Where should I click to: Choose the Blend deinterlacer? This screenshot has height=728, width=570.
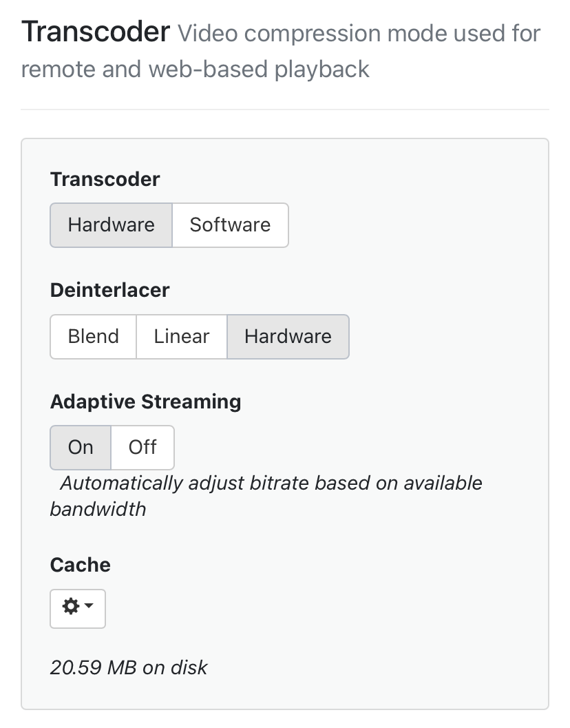[94, 337]
